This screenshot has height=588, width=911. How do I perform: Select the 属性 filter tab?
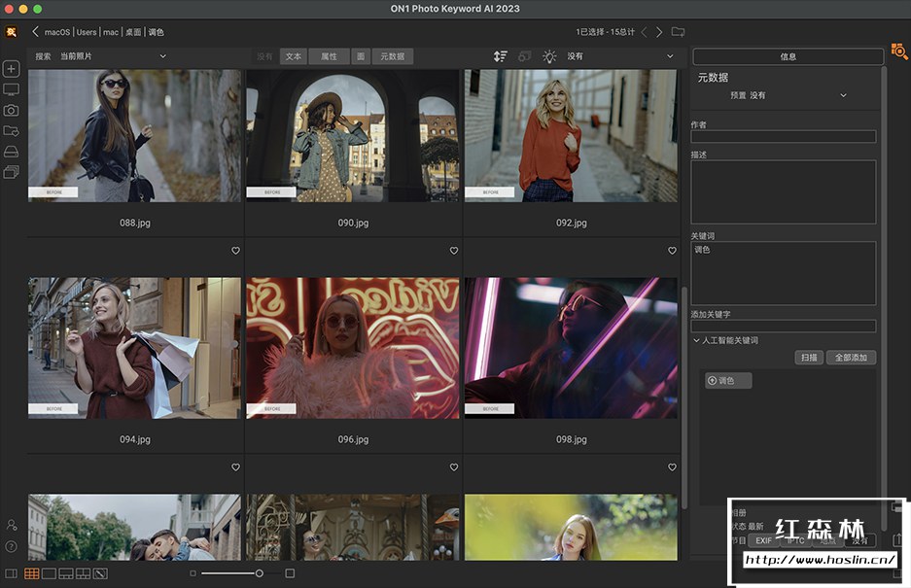point(329,56)
